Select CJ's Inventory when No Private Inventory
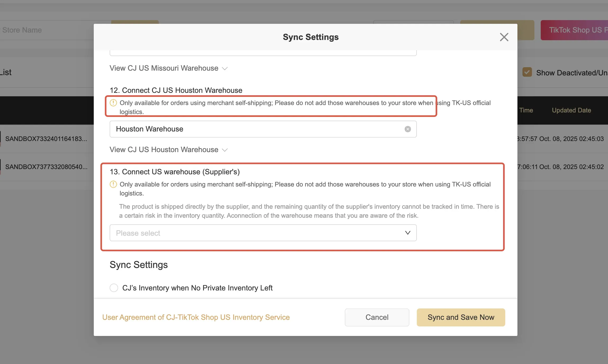The height and width of the screenshot is (364, 608). (x=114, y=288)
